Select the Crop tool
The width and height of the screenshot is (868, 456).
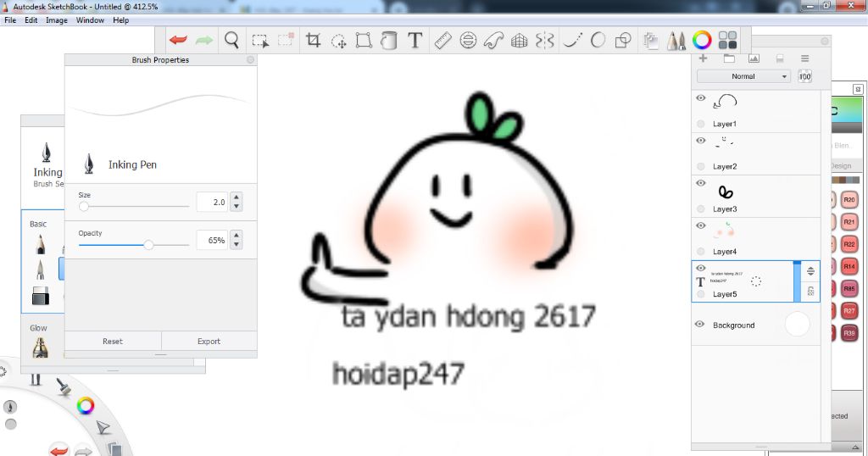(314, 41)
